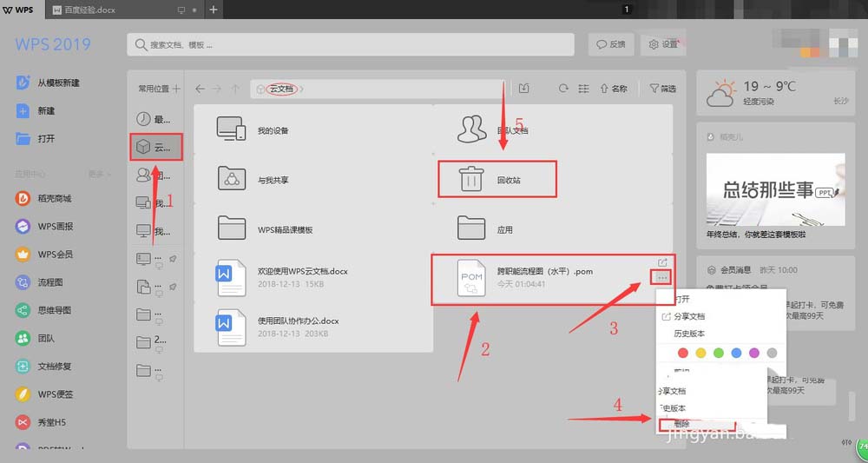The image size is (868, 463).
Task: Click the 打开 folder icon in left sidebar
Action: [23, 138]
